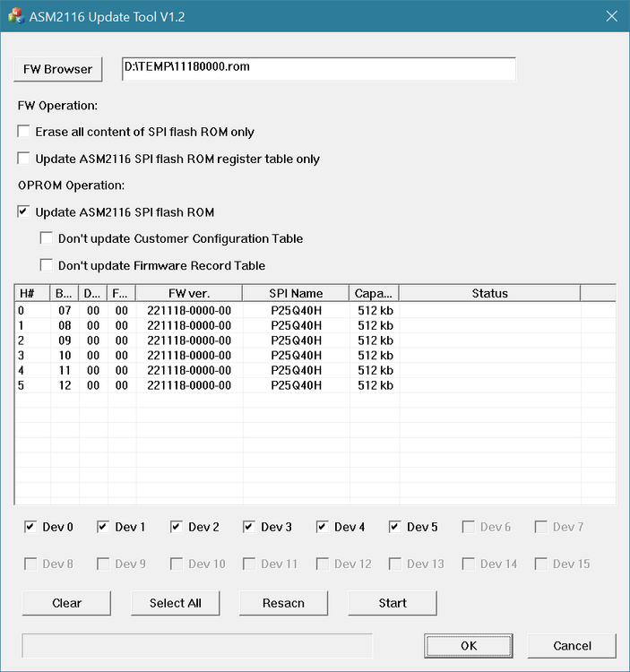630x672 pixels.
Task: Click the Capa... column header
Action: (x=374, y=293)
